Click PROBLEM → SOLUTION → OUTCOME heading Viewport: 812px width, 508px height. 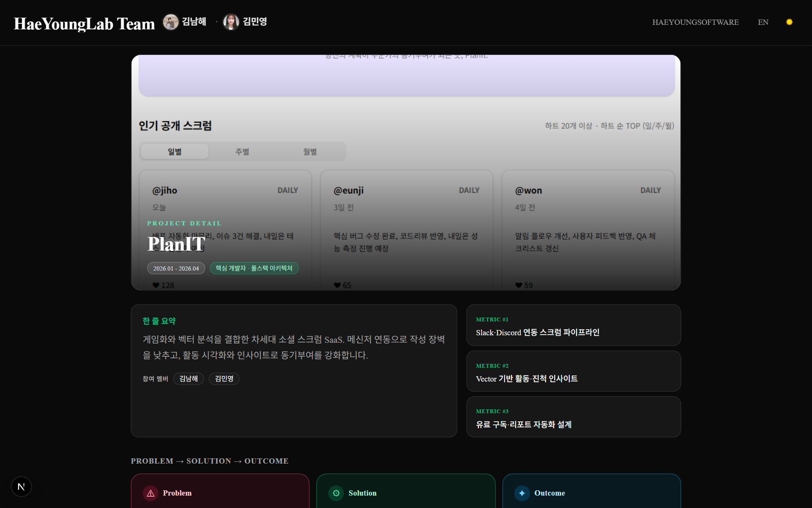210,461
